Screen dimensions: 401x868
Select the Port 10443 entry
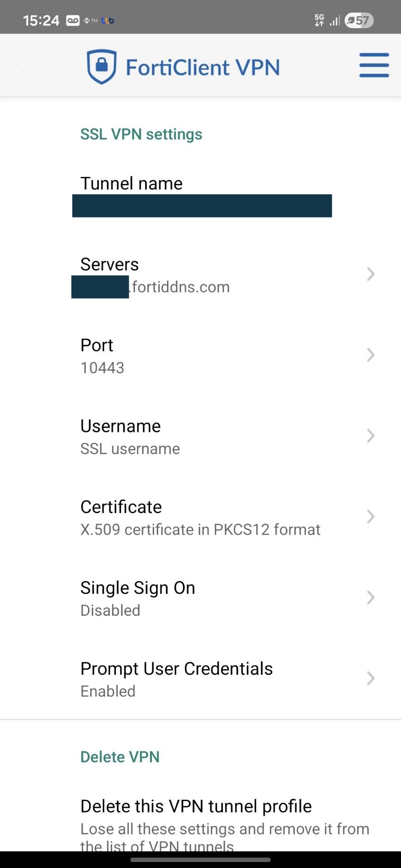pos(102,367)
